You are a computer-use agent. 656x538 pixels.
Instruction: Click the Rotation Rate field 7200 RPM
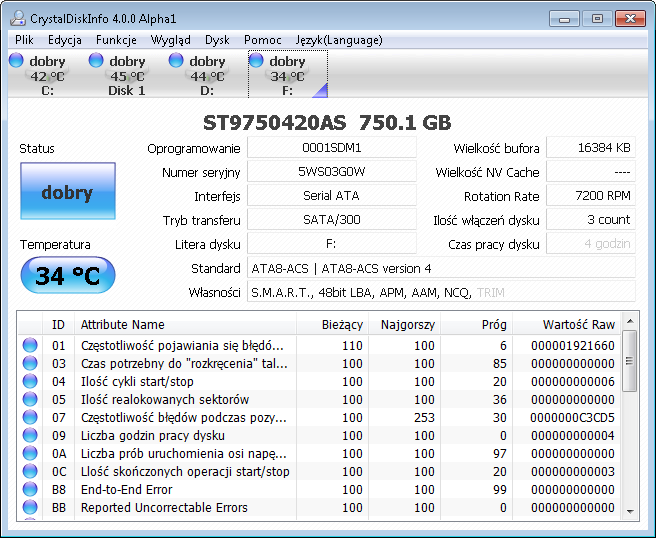tap(591, 195)
